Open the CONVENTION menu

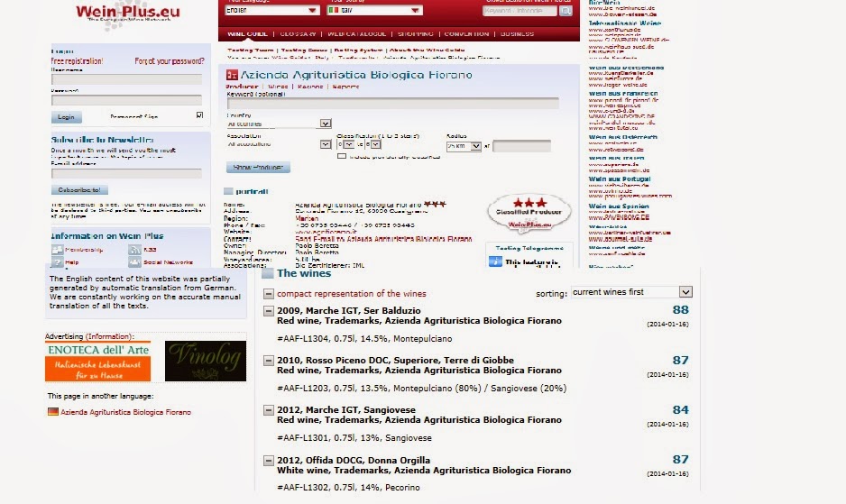tap(466, 33)
